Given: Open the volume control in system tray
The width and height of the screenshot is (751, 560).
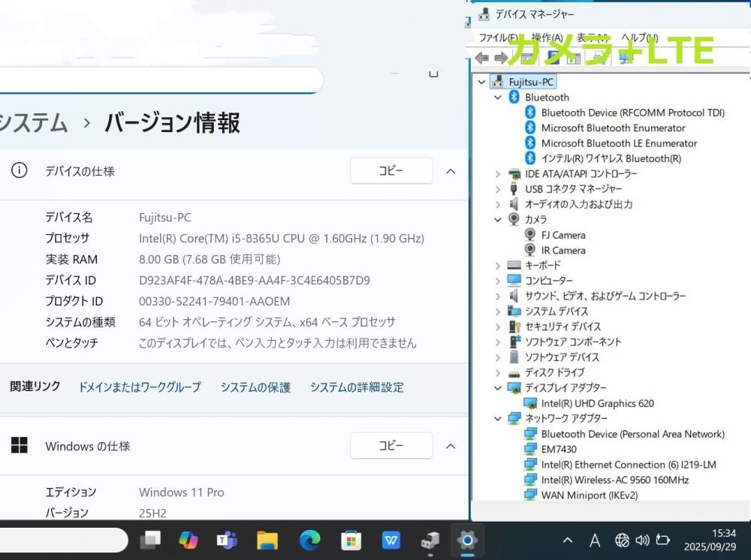Looking at the screenshot, I should [642, 540].
